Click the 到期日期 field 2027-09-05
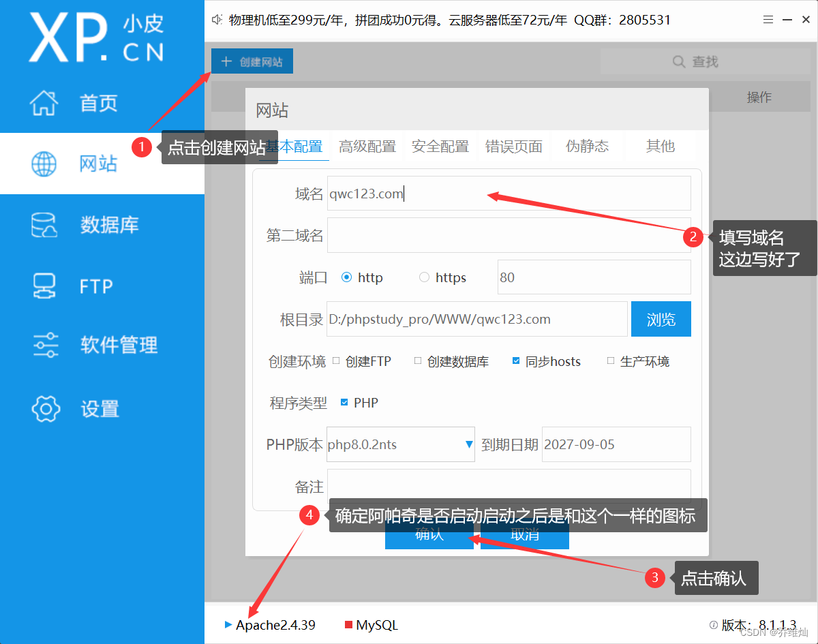The width and height of the screenshot is (818, 644). tap(616, 444)
